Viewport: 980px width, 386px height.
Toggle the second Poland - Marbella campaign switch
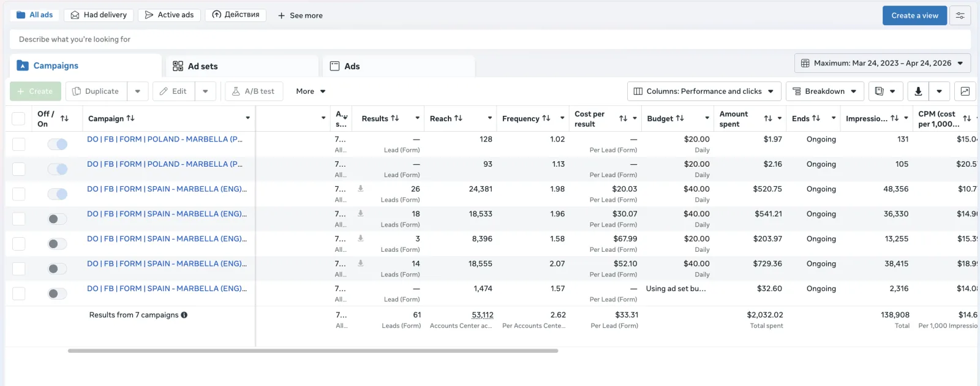point(58,169)
